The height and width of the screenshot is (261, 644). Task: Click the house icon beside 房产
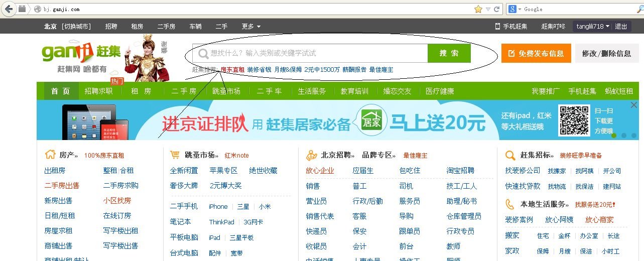click(50, 155)
